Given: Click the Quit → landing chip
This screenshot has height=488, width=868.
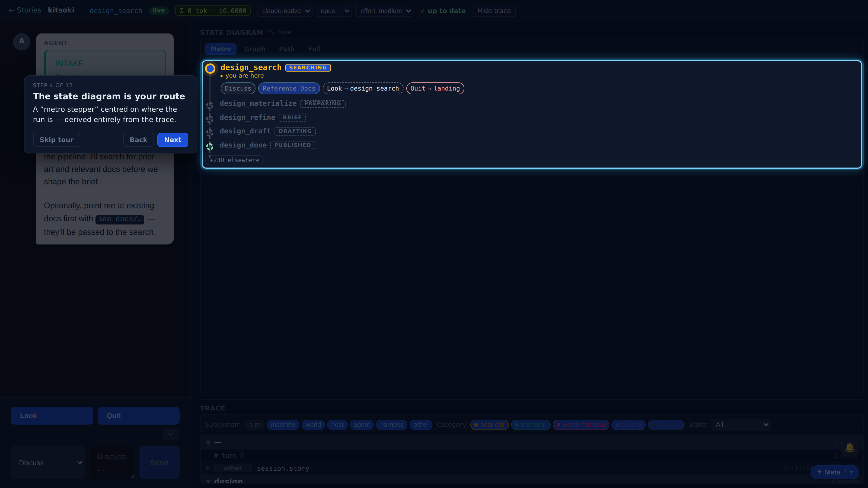Looking at the screenshot, I should (x=435, y=89).
